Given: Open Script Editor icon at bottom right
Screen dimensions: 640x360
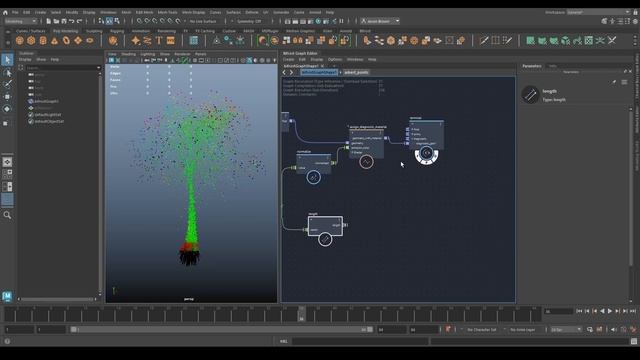Looking at the screenshot, I should 633,341.
